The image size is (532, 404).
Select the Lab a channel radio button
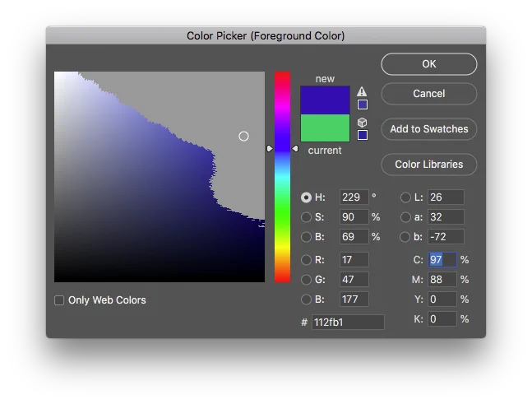click(405, 217)
